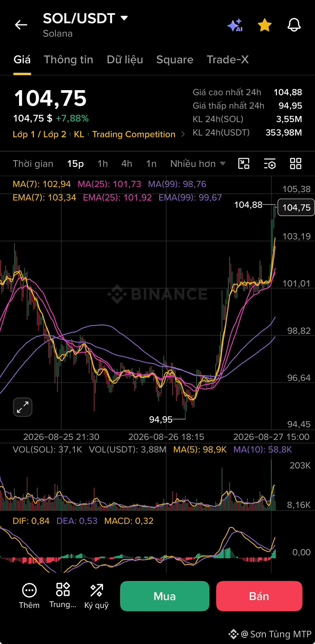Open the Trung... bots icon

point(63,596)
